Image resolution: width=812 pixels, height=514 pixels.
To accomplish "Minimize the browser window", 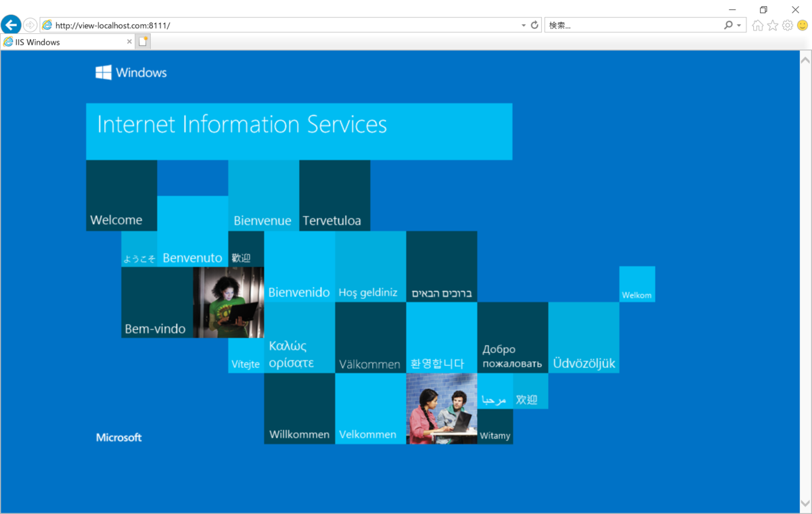I will click(733, 9).
